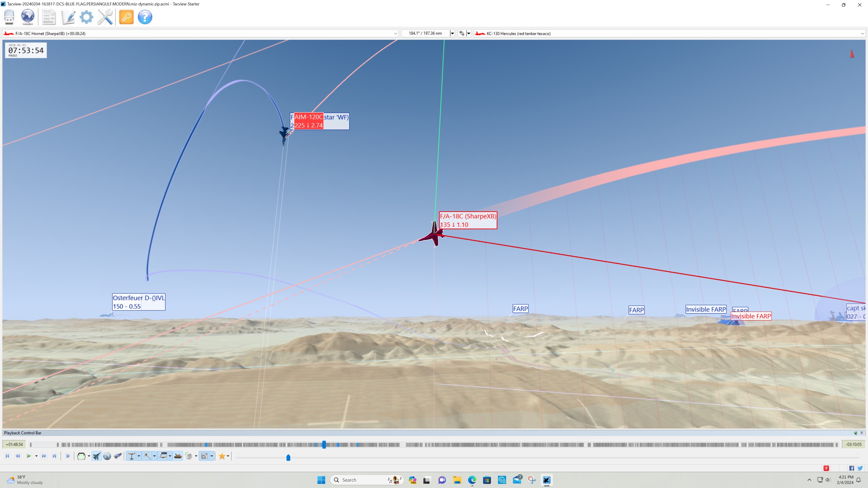This screenshot has width=868, height=488.
Task: Expand the F/A-18C Hornet (SharpeXB) object dropdown
Action: tap(395, 33)
